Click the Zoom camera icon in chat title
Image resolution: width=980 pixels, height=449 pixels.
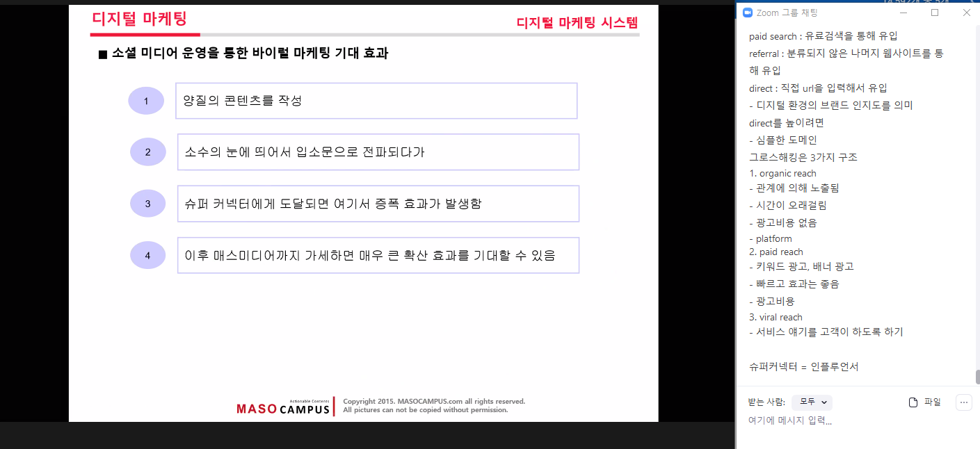[748, 13]
